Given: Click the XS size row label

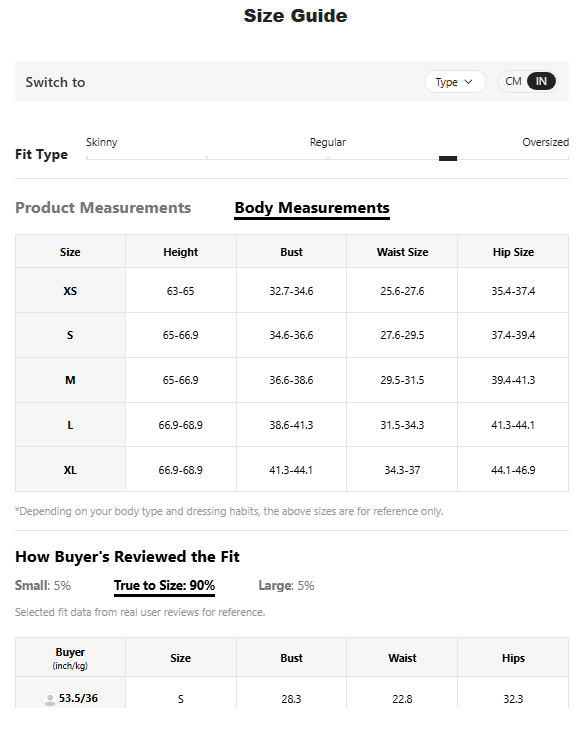Looking at the screenshot, I should [70, 291].
